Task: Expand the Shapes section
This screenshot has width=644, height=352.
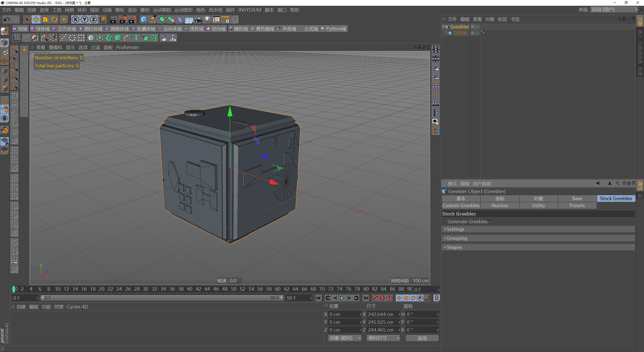Action: [454, 247]
